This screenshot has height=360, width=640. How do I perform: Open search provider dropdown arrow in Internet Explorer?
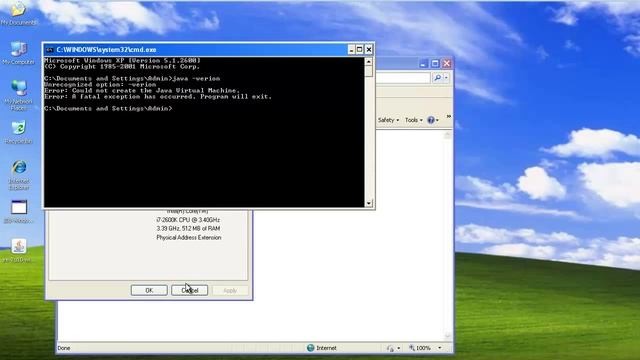click(446, 78)
